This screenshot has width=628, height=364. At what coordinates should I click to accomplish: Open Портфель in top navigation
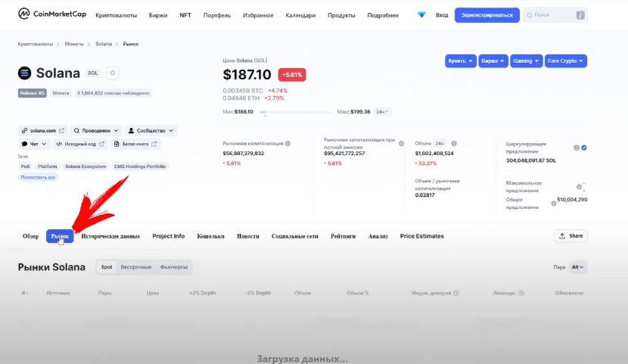(217, 15)
